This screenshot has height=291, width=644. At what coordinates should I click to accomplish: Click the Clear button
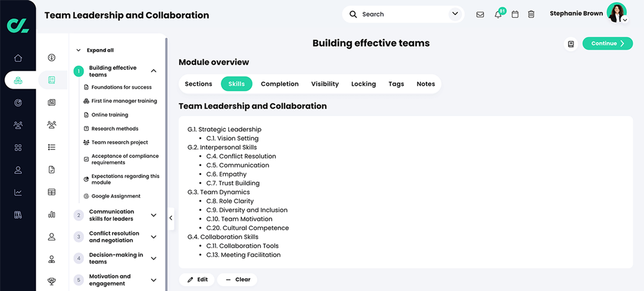237,279
